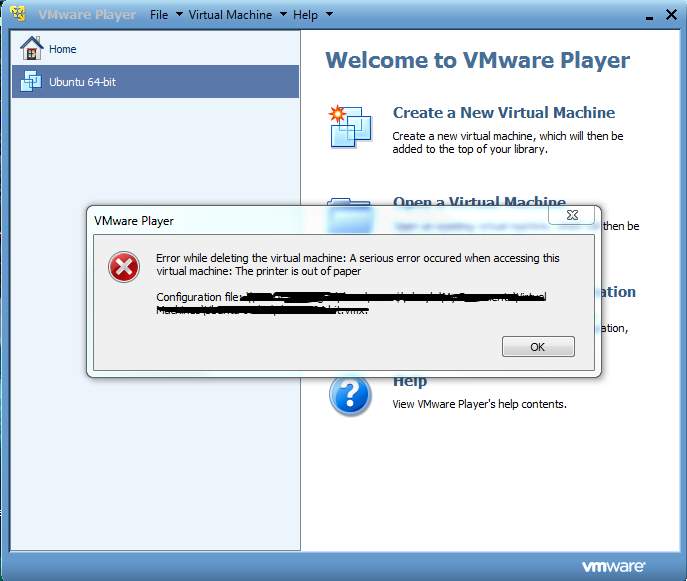The width and height of the screenshot is (687, 581).
Task: Open the File menu
Action: click(x=159, y=15)
